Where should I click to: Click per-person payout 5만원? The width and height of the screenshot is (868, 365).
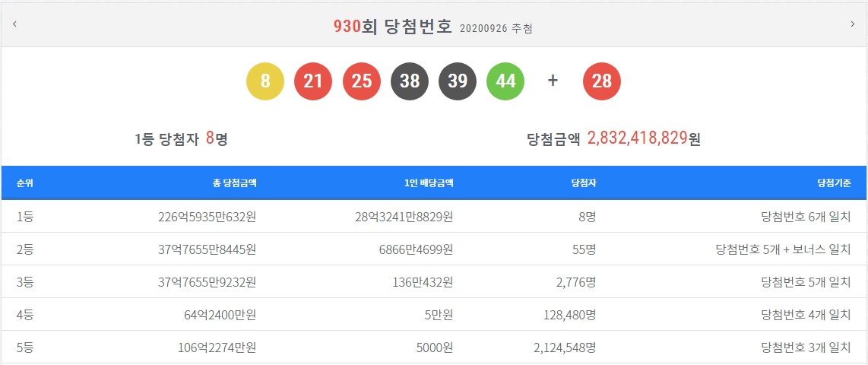(x=439, y=315)
